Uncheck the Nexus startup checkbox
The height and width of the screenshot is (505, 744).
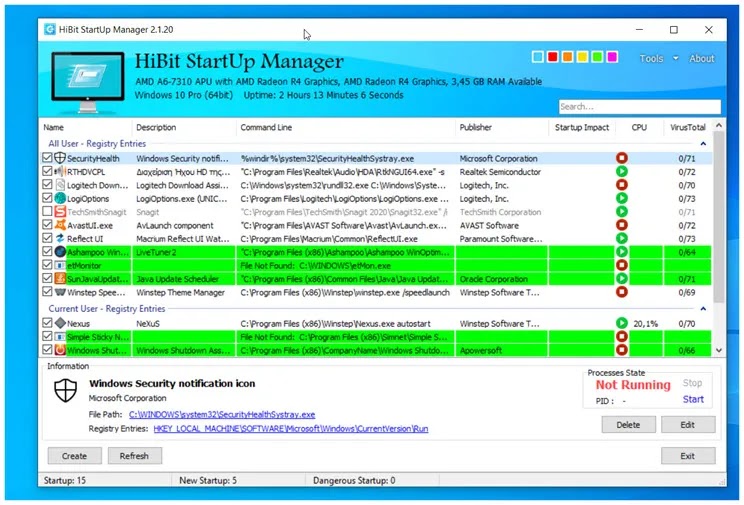tap(47, 323)
